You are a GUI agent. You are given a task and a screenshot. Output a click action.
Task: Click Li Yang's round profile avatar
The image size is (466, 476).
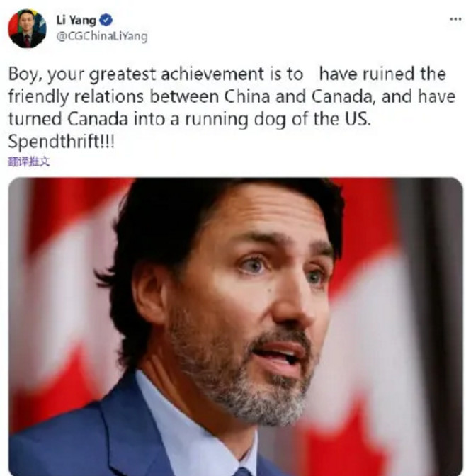28,28
